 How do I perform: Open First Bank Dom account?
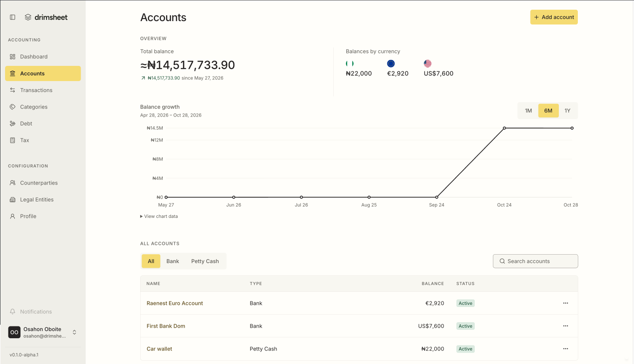(x=166, y=326)
